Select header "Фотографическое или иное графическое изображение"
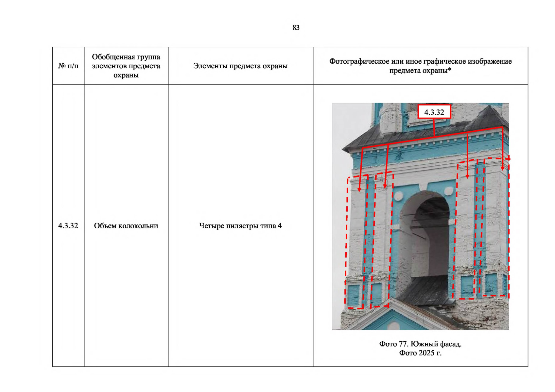 pyautogui.click(x=420, y=61)
